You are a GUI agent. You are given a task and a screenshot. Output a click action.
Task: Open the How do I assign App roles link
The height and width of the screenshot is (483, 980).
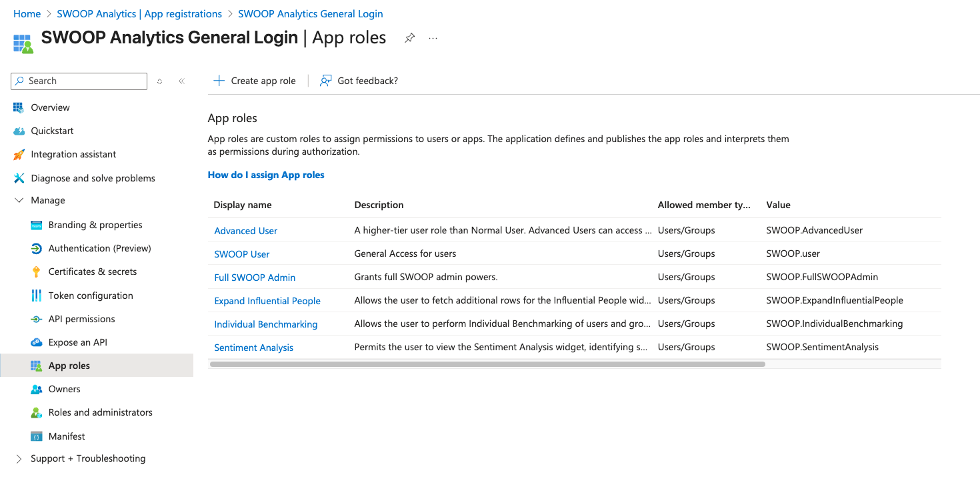click(x=266, y=175)
